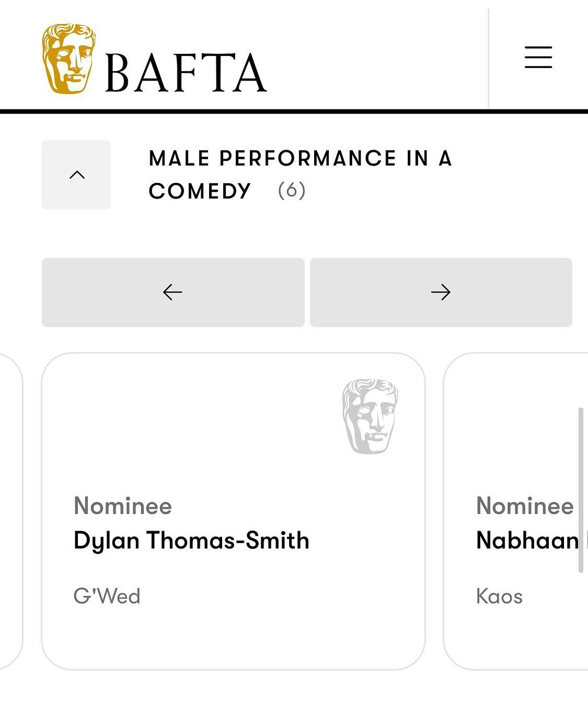588x713 pixels.
Task: Click the BAFTA wordmark text
Action: click(x=185, y=73)
